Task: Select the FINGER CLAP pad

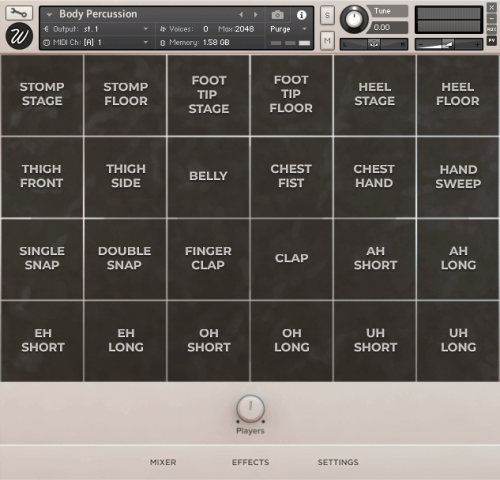Action: [x=208, y=259]
